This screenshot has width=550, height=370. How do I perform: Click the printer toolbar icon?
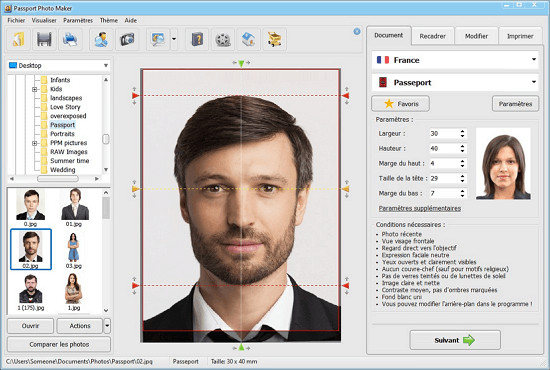[70, 39]
